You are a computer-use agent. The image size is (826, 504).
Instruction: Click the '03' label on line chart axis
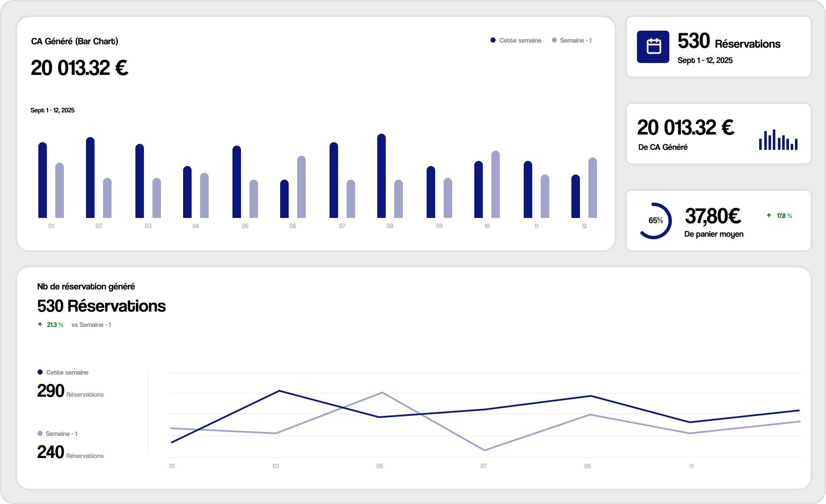[x=276, y=466]
